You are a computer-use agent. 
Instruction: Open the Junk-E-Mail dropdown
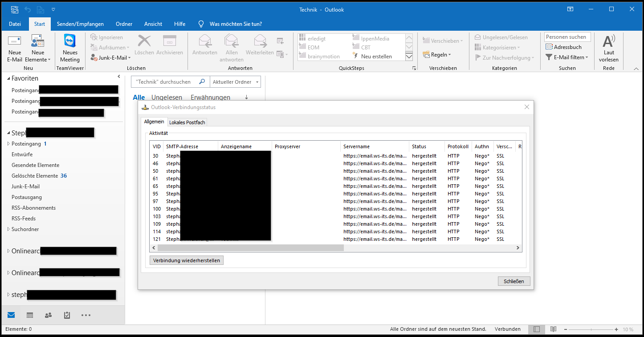(110, 57)
